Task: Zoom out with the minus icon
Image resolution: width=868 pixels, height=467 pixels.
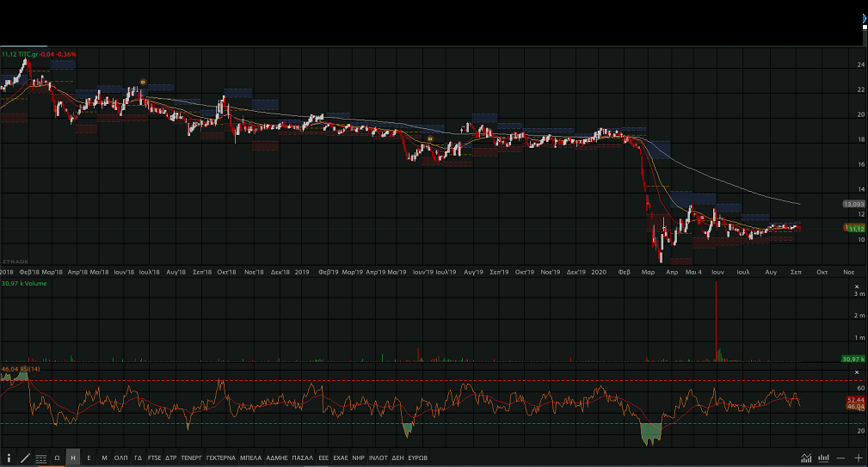Action: (840, 458)
